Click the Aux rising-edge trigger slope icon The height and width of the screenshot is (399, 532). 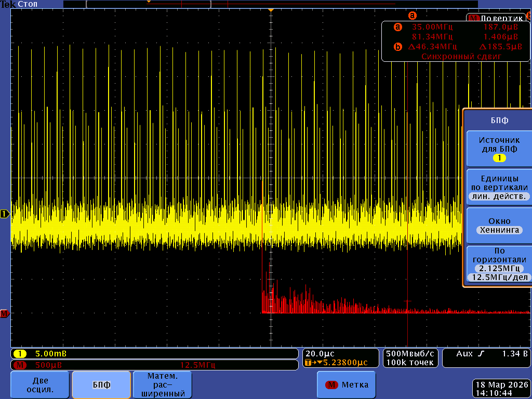click(481, 354)
